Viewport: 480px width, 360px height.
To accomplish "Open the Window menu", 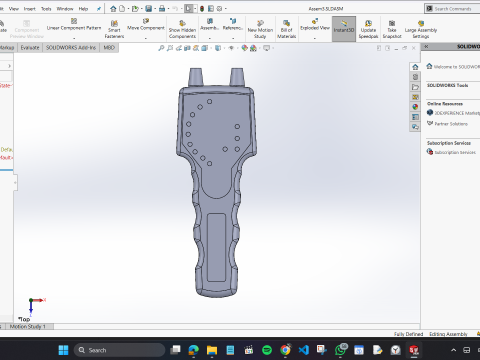I will [65, 9].
